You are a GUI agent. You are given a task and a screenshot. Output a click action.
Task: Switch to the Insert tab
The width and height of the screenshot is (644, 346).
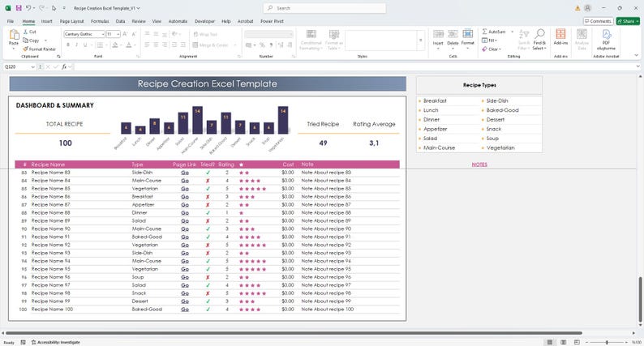coord(46,21)
